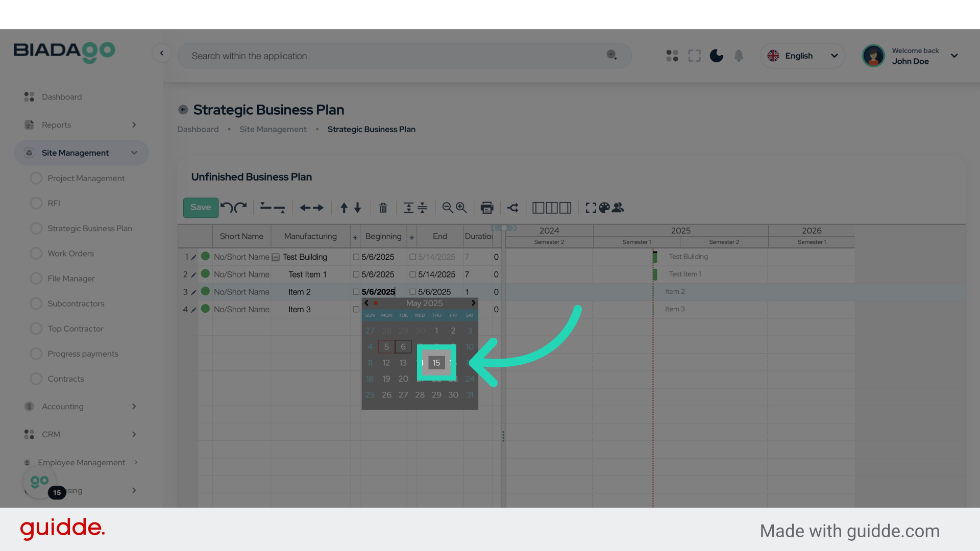Print the Gantt chart

coord(487,208)
